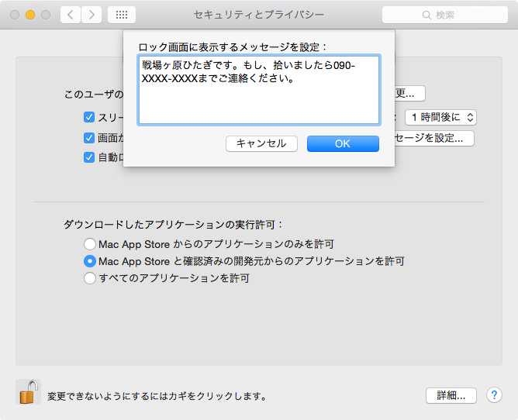Toggle the スリープ password requirement checkbox
The image size is (518, 420).
[89, 117]
